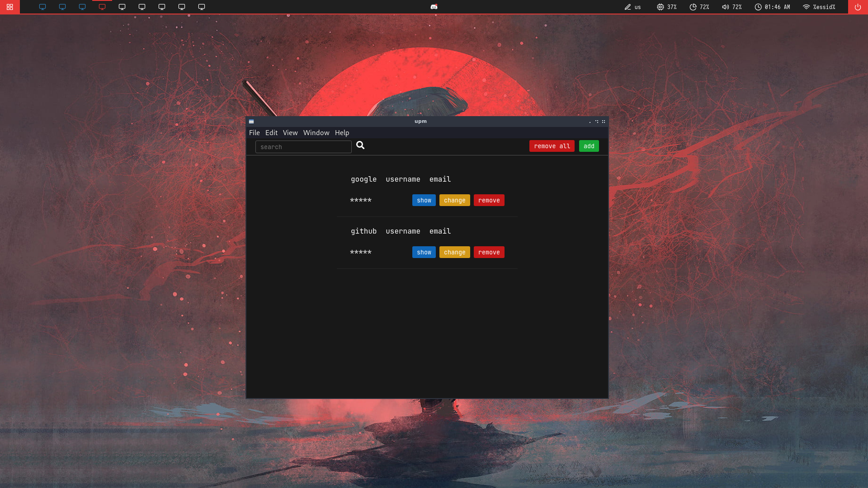Switch to the red active workspace icon

[x=102, y=7]
